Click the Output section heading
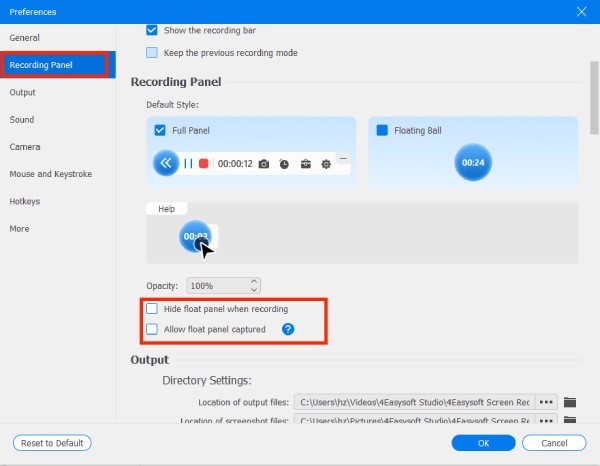 click(x=150, y=360)
